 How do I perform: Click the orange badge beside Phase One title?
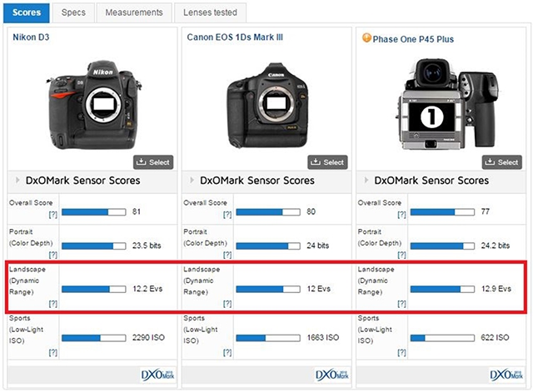(x=366, y=37)
